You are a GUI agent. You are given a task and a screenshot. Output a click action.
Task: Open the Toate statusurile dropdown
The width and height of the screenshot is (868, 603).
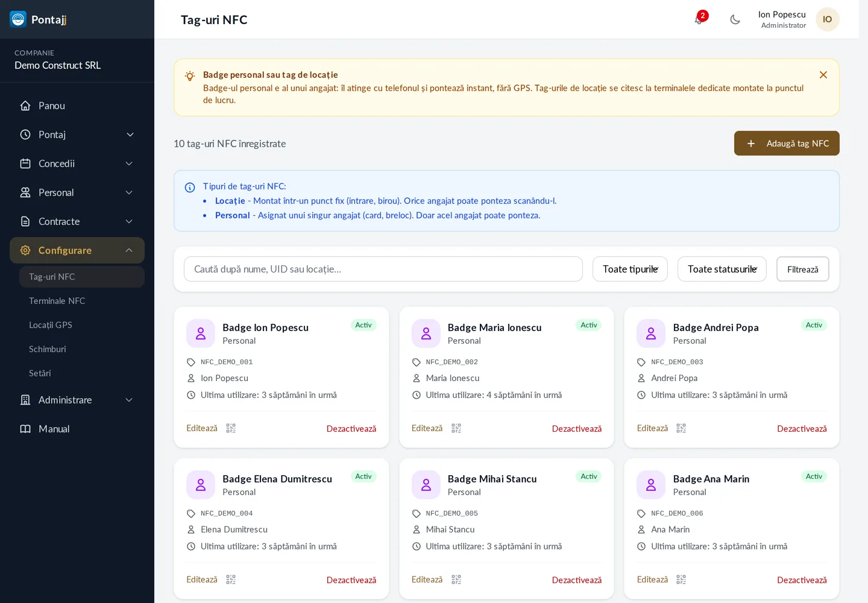click(x=722, y=269)
